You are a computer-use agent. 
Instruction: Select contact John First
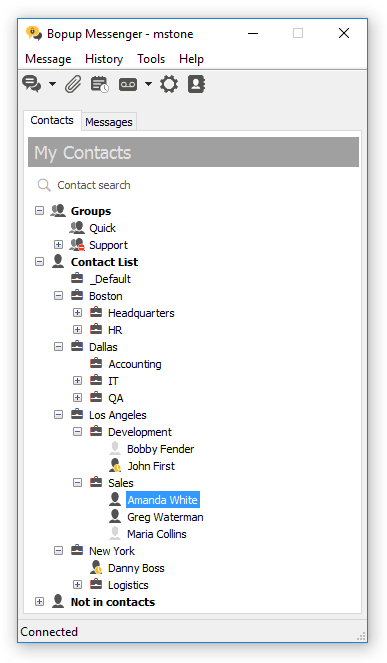pos(151,466)
